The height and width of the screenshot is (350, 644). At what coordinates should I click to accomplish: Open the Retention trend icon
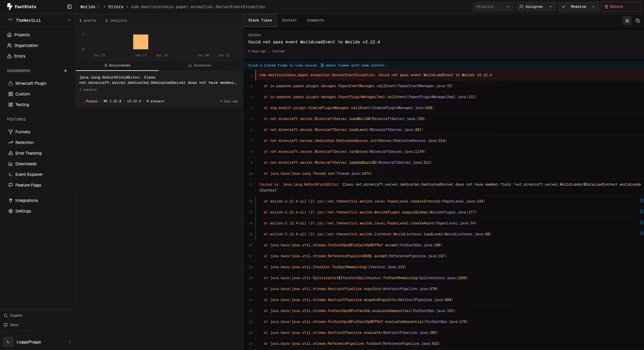pos(11,142)
